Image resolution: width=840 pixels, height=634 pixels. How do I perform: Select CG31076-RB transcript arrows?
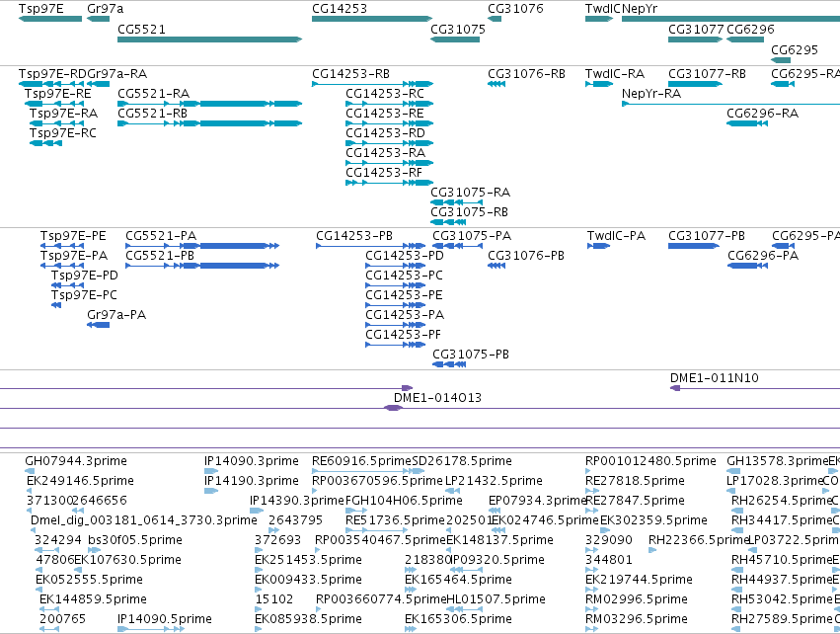496,84
